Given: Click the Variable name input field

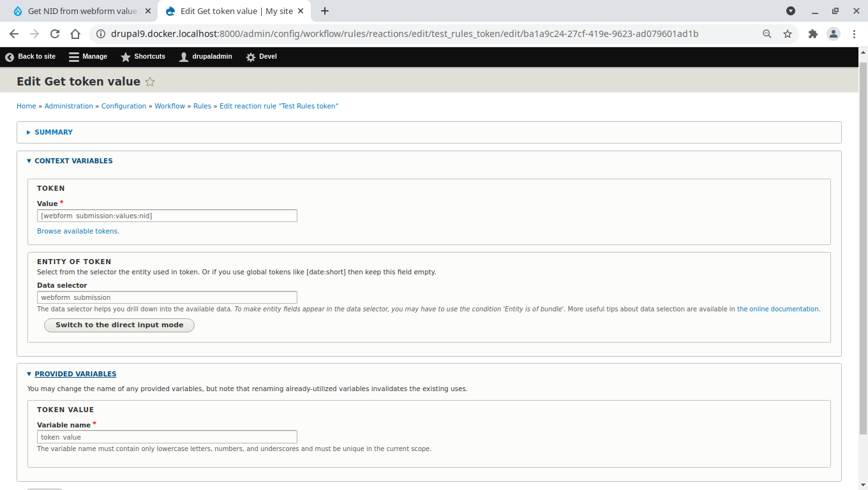Looking at the screenshot, I should coord(167,436).
